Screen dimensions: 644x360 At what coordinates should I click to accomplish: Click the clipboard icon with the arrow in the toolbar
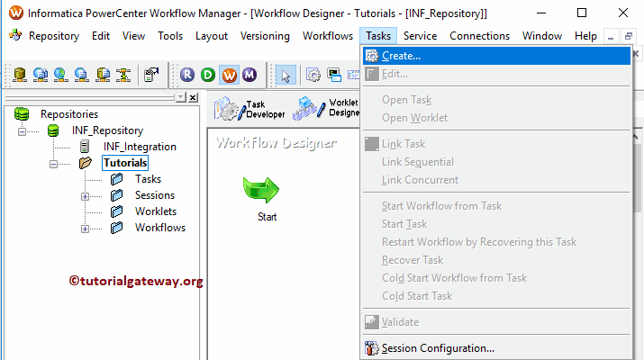[x=151, y=75]
